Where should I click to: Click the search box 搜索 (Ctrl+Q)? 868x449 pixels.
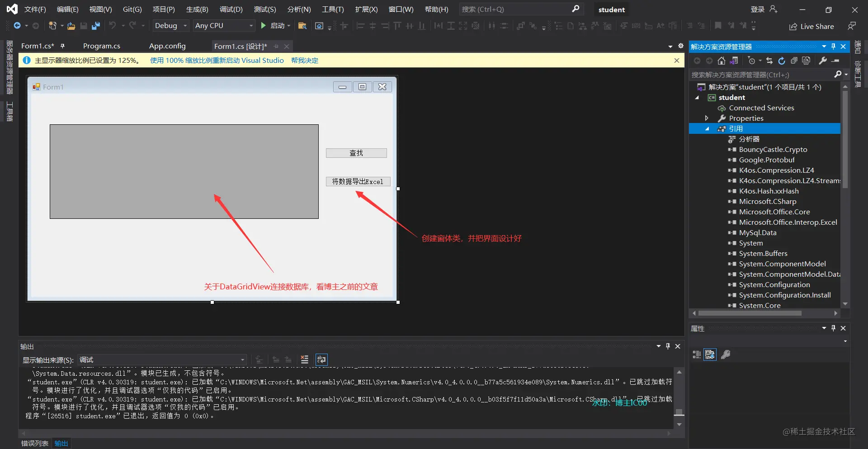tap(521, 9)
